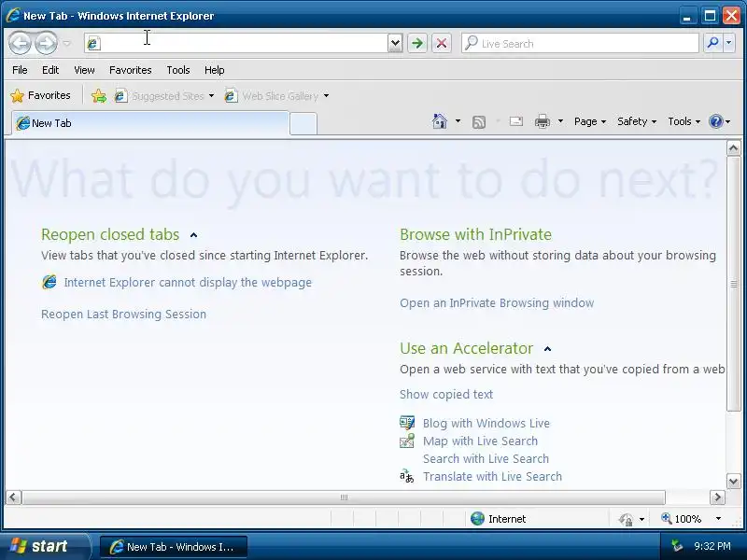Click the IE icon beside the reopen link
The image size is (747, 560).
[x=49, y=282]
